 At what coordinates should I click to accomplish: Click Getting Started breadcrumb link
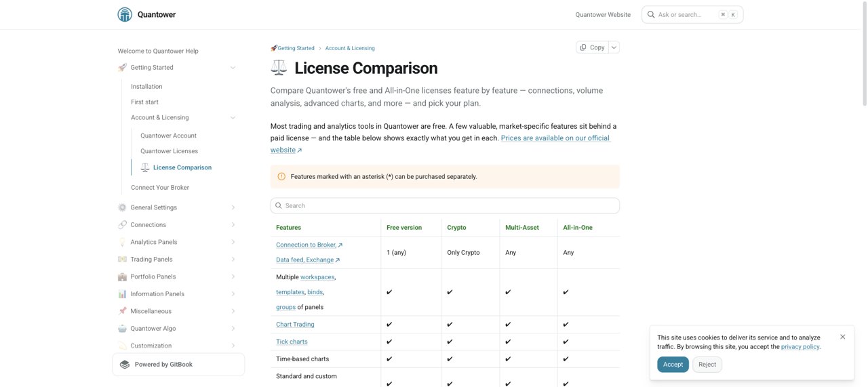coord(296,48)
